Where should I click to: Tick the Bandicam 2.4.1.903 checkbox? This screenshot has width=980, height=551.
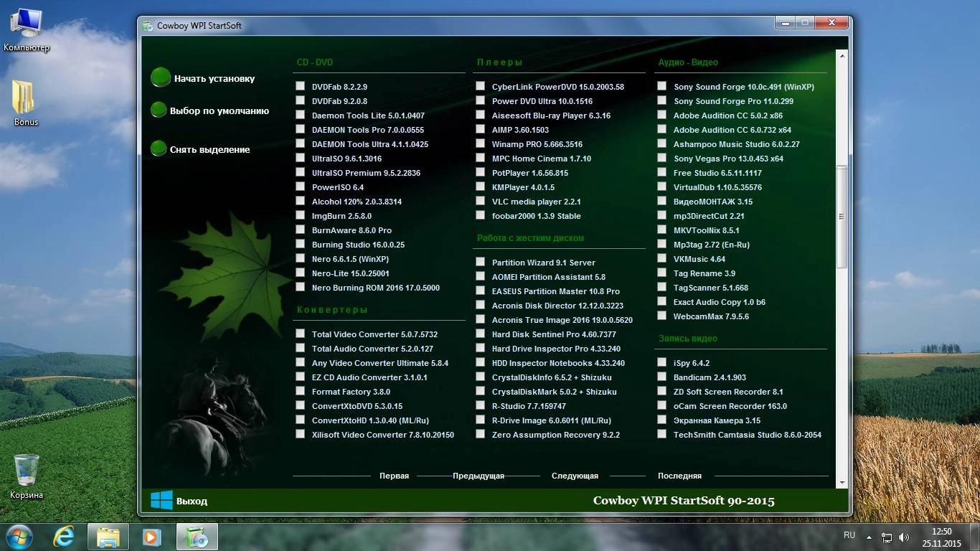tap(661, 377)
